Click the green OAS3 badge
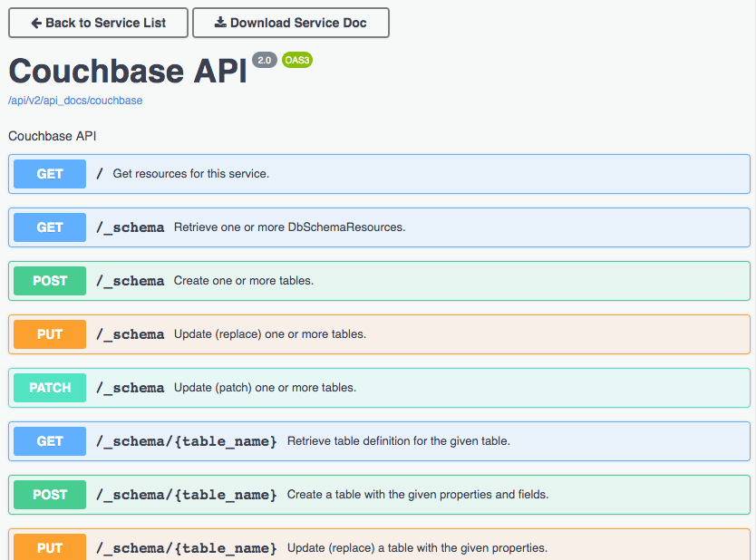The width and height of the screenshot is (756, 560). [296, 60]
